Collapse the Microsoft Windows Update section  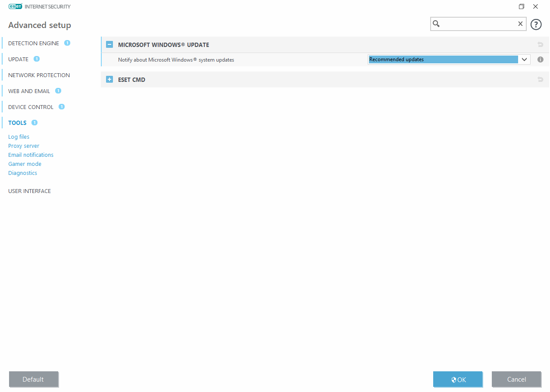point(109,44)
